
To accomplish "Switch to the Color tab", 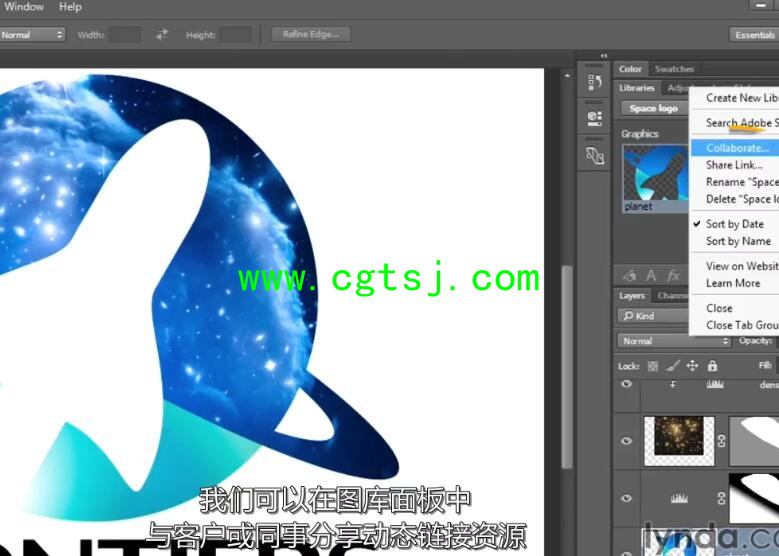I will coord(630,69).
